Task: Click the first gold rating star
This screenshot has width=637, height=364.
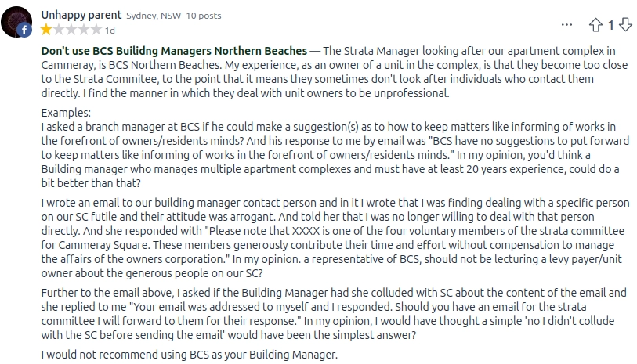Action: click(x=46, y=30)
